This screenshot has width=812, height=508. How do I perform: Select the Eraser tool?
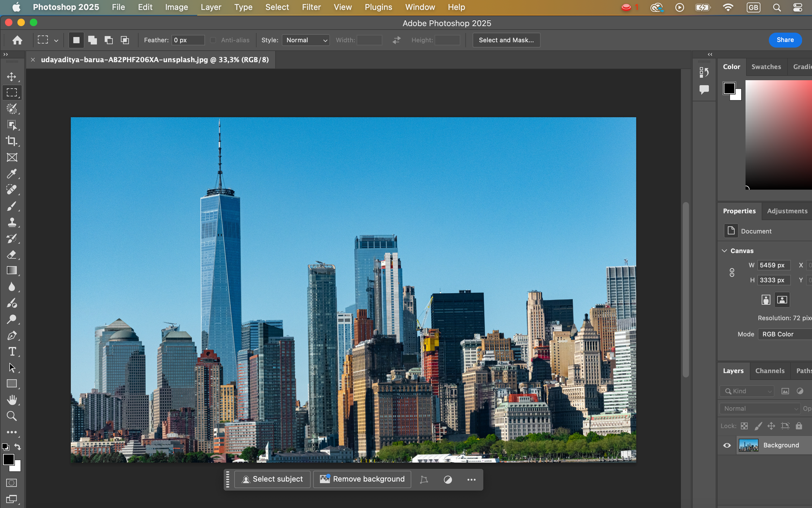(x=12, y=255)
